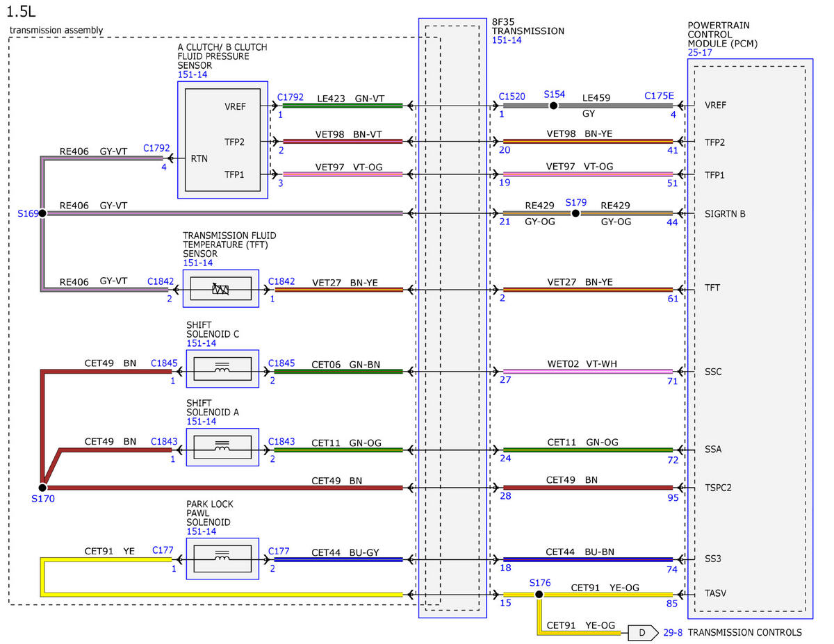Select the VET98 BN-VT wire label

point(348,135)
